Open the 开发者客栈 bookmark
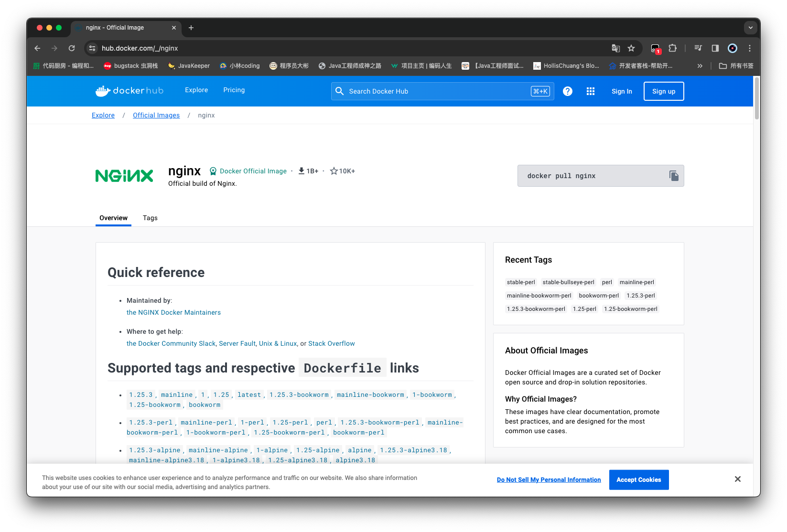 tap(641, 66)
